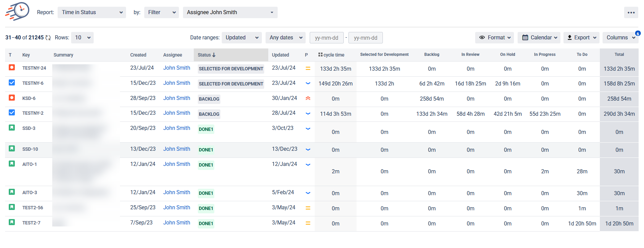
Task: Click the highest priority icon for KSD-6
Action: 308,98
